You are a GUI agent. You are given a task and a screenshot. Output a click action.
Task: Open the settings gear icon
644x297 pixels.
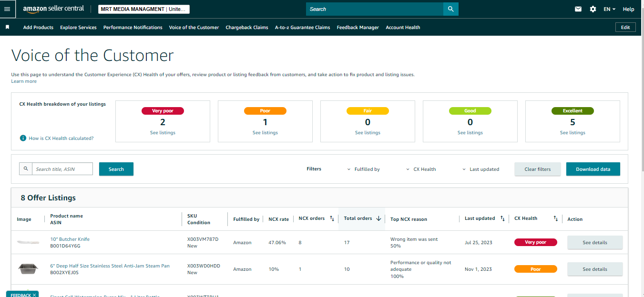pos(593,9)
